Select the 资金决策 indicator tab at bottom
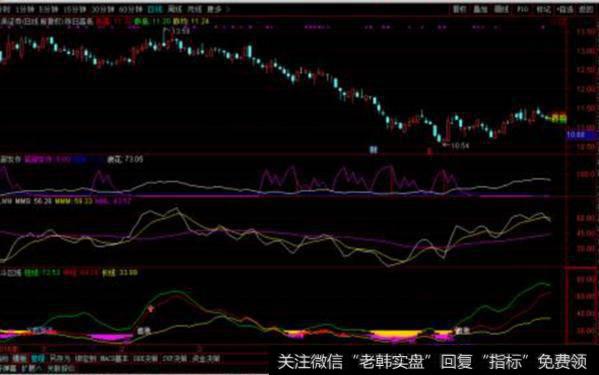Screen dimensions: 599x375 coord(206,359)
